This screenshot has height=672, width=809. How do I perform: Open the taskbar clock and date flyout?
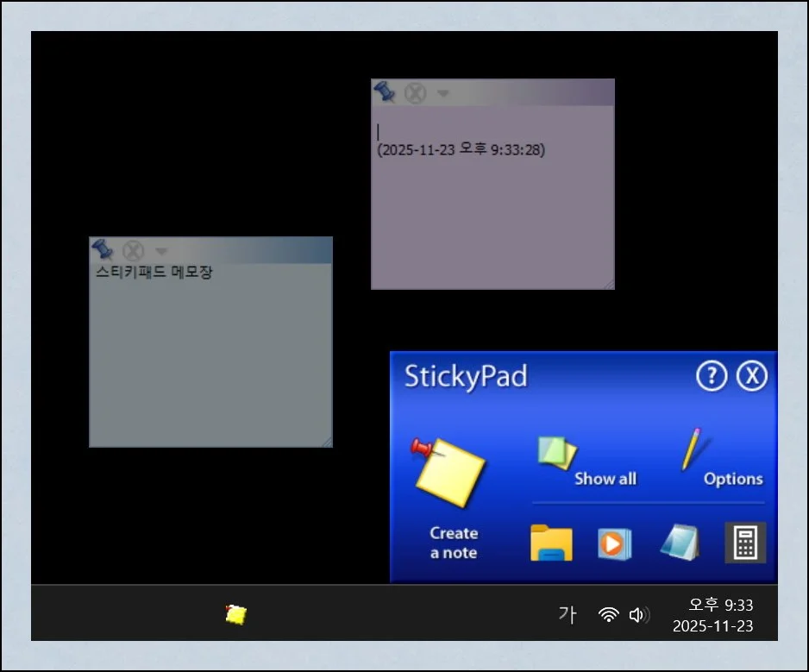click(712, 615)
